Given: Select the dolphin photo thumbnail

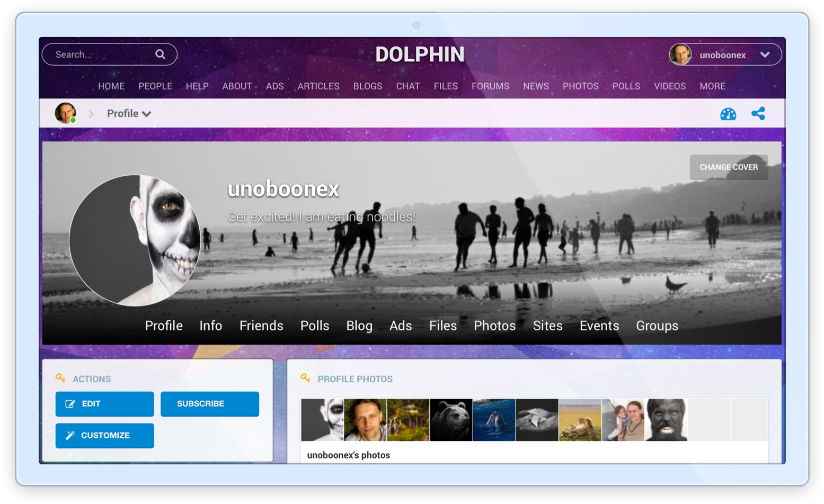Looking at the screenshot, I should 494,419.
